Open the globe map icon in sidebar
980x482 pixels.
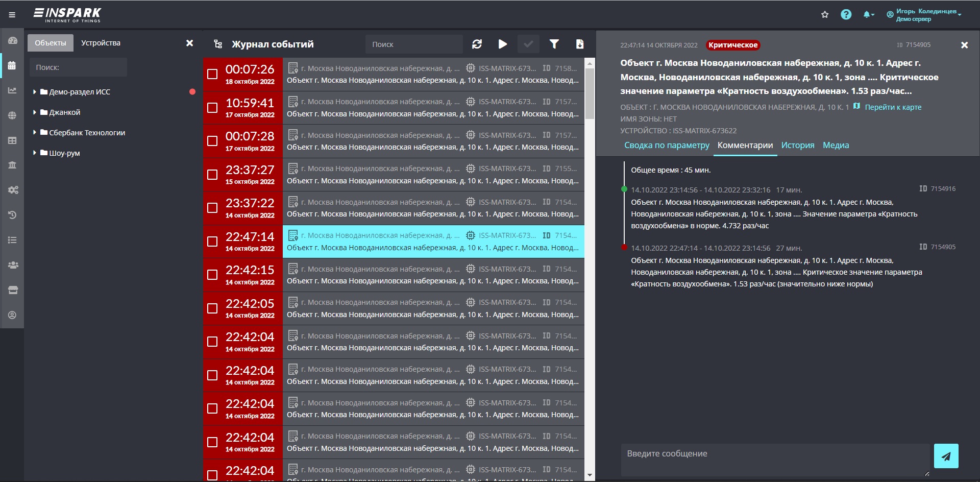12,115
